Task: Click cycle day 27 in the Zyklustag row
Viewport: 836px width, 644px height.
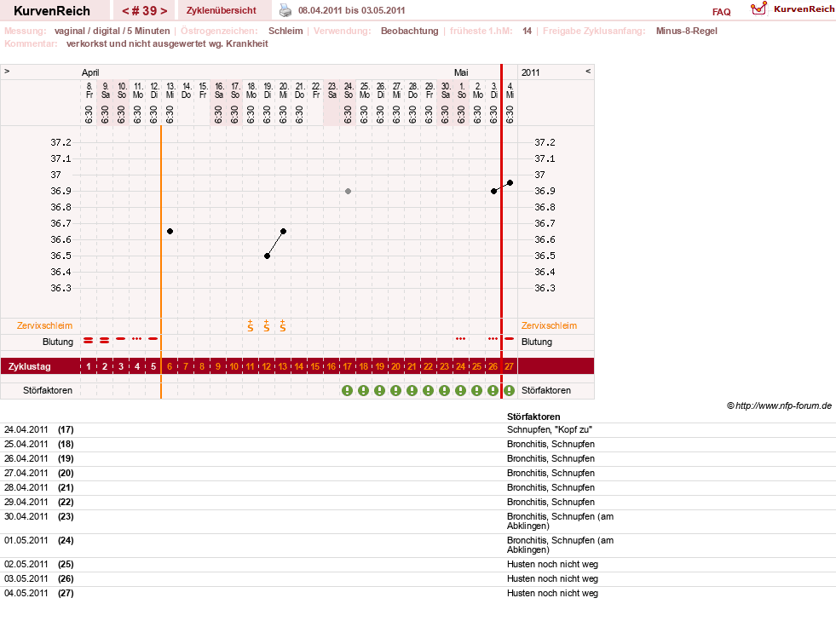Action: tap(509, 367)
